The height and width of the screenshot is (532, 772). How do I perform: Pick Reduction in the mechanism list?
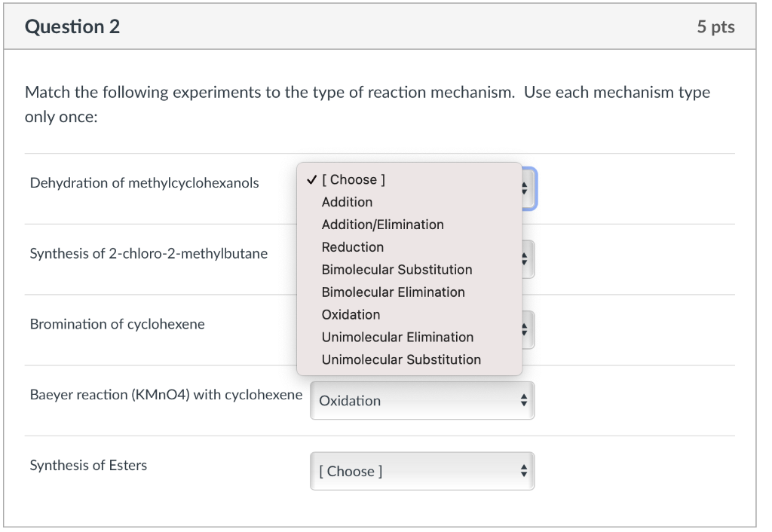tap(409, 248)
